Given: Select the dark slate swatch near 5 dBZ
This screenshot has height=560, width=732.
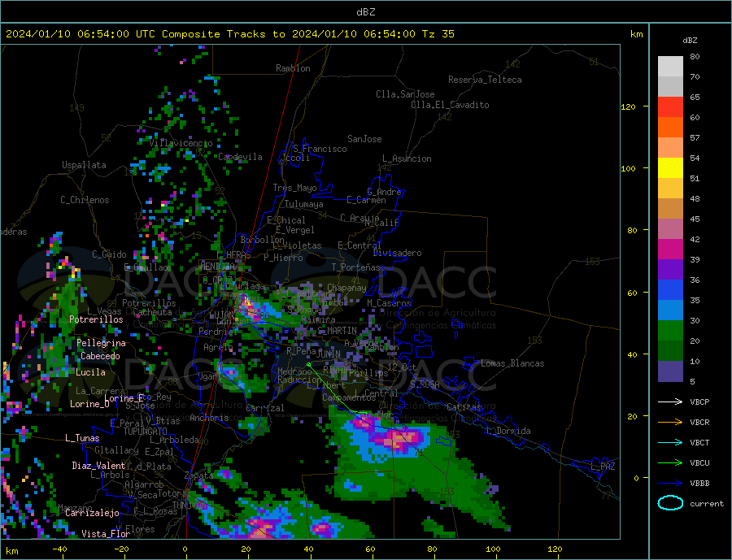Looking at the screenshot, I should coord(670,371).
